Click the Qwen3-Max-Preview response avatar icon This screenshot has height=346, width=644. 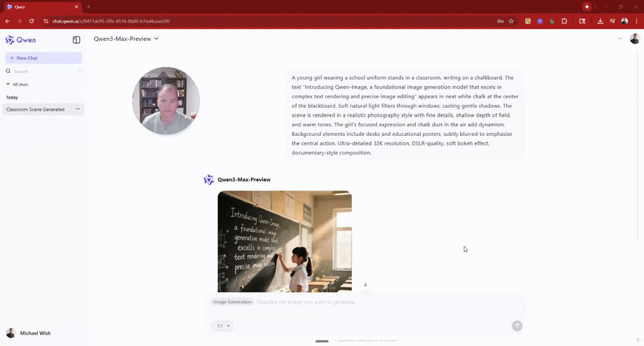[x=209, y=179]
